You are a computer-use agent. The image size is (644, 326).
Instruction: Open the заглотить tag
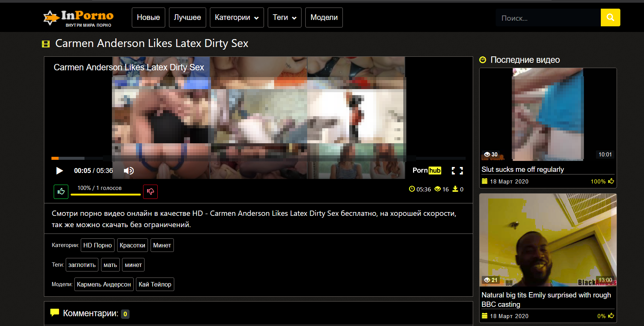(x=82, y=265)
